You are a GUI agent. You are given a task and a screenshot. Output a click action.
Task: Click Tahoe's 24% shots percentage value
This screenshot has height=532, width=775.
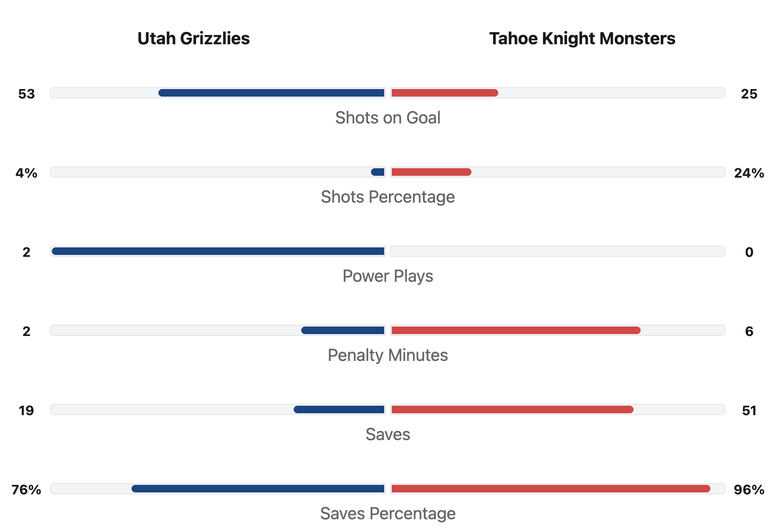(x=749, y=173)
